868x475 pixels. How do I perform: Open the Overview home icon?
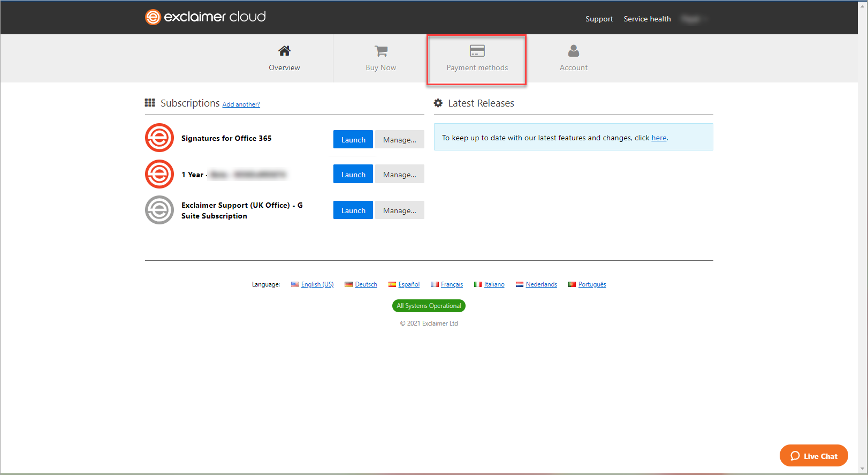[x=284, y=51]
